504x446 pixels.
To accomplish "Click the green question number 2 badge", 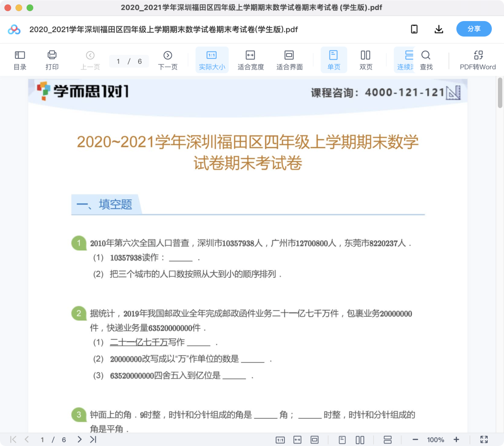I will click(79, 313).
